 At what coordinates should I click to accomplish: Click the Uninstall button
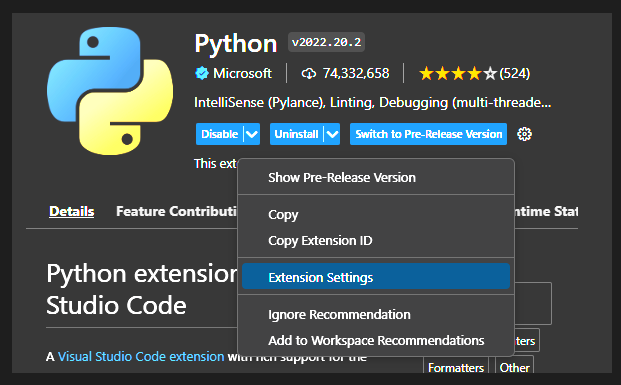click(297, 134)
